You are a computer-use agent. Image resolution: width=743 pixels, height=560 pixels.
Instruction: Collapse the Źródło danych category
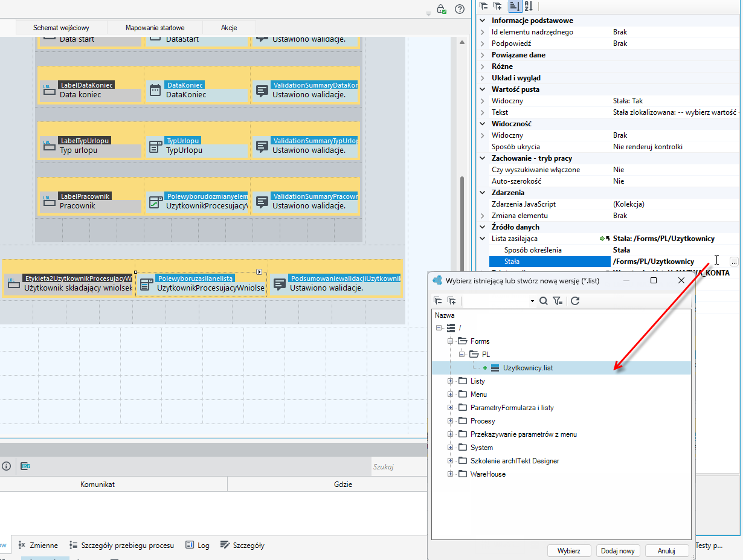click(x=483, y=227)
